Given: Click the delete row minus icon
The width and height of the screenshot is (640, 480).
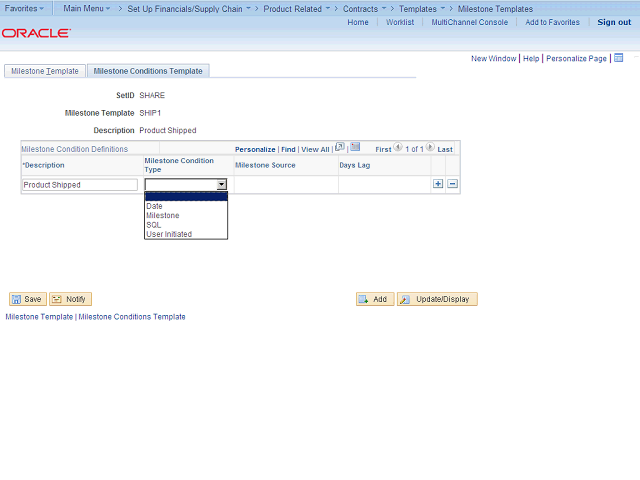Looking at the screenshot, I should 452,184.
